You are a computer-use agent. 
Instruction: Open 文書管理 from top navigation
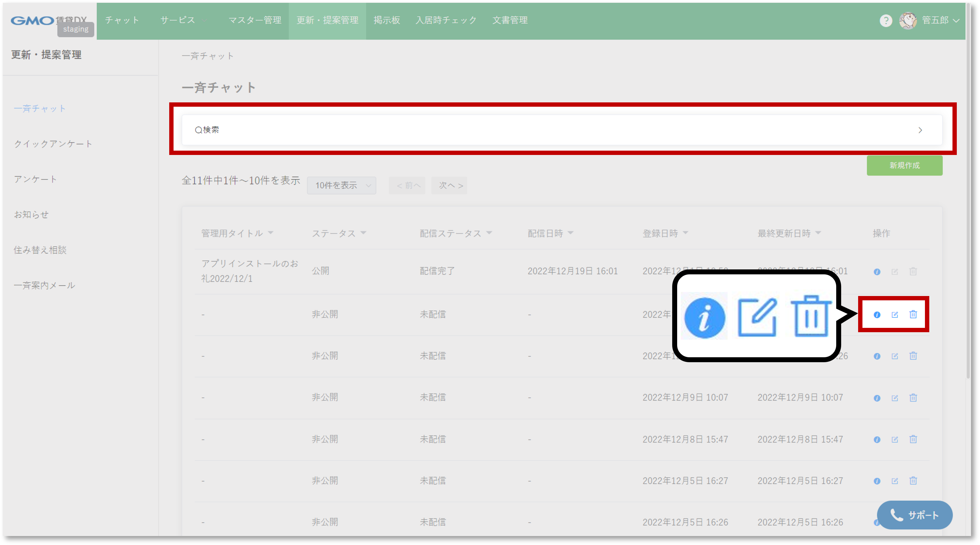tap(510, 20)
